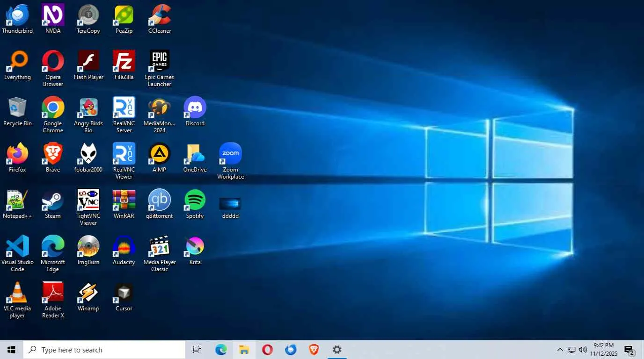This screenshot has height=359, width=644.
Task: Select the Microsoft Edge desktop icon
Action: pyautogui.click(x=53, y=254)
